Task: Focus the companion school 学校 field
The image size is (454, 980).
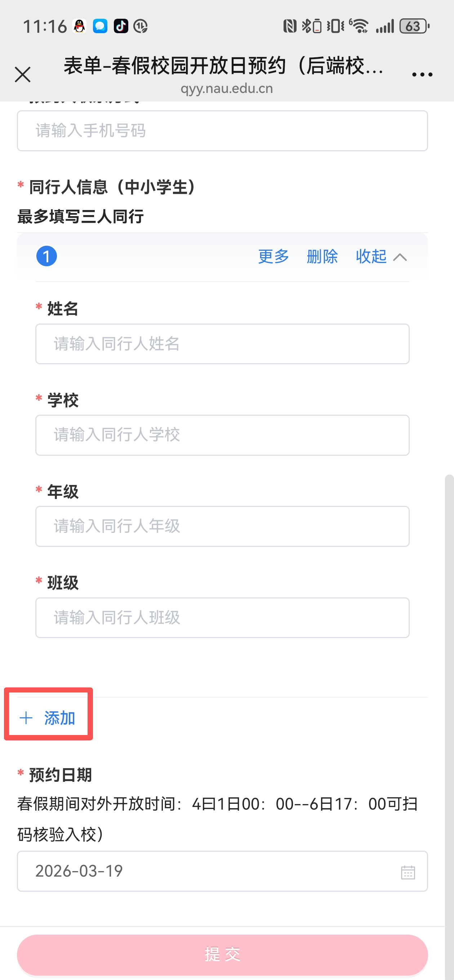Action: [x=222, y=435]
